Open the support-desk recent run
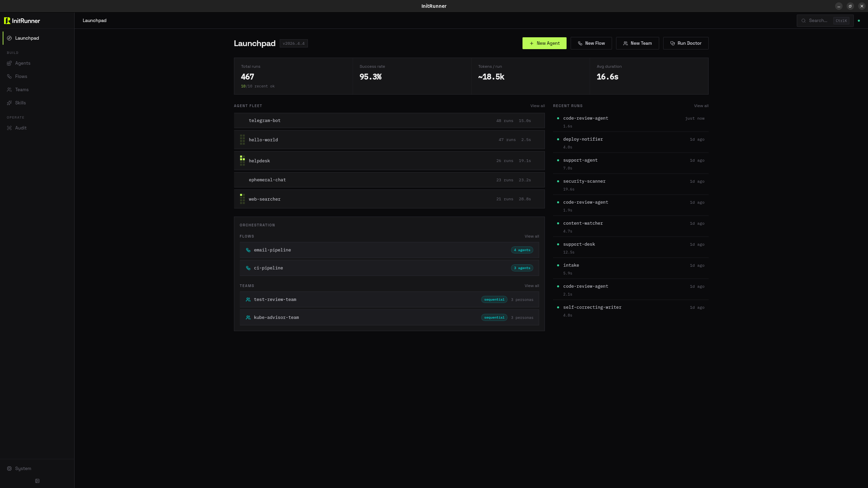The width and height of the screenshot is (868, 488). point(631,248)
